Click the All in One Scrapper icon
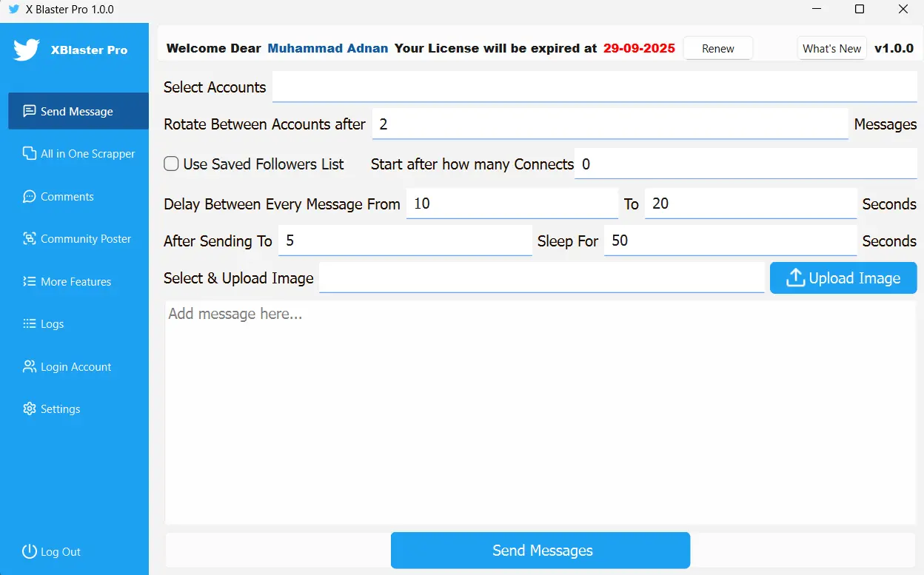This screenshot has width=924, height=575. click(x=30, y=154)
